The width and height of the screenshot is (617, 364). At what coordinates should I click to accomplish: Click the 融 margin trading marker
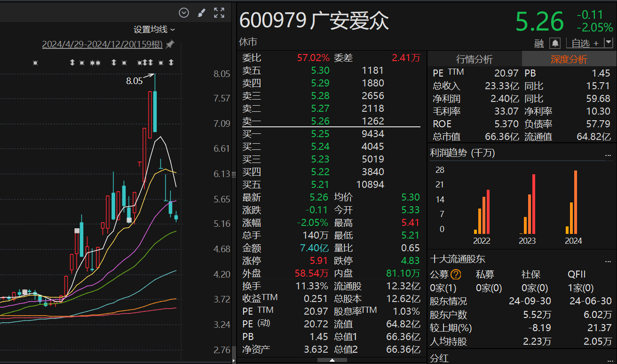click(x=539, y=44)
